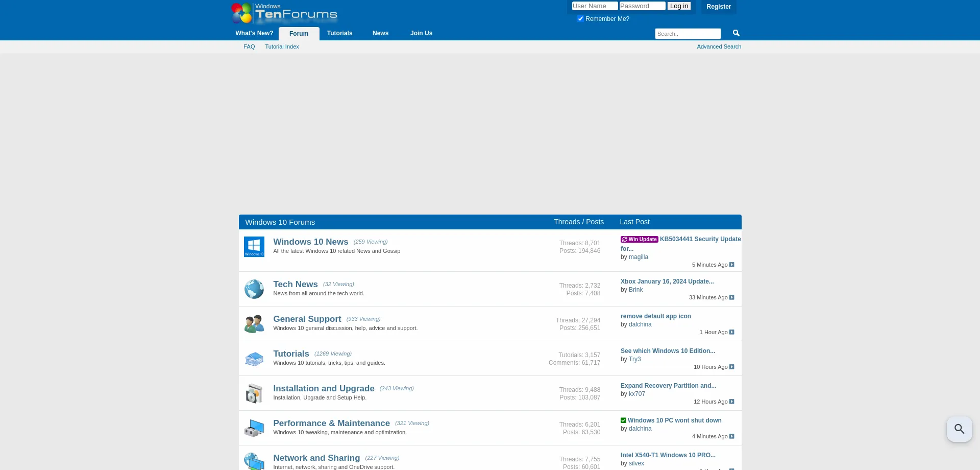Click inside the Search field
Image resolution: width=980 pixels, height=470 pixels.
coord(688,33)
